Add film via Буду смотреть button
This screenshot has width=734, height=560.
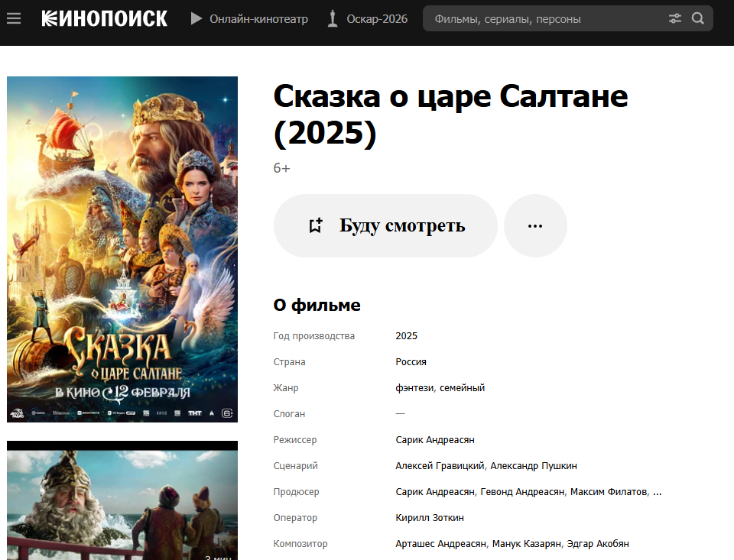coord(385,225)
